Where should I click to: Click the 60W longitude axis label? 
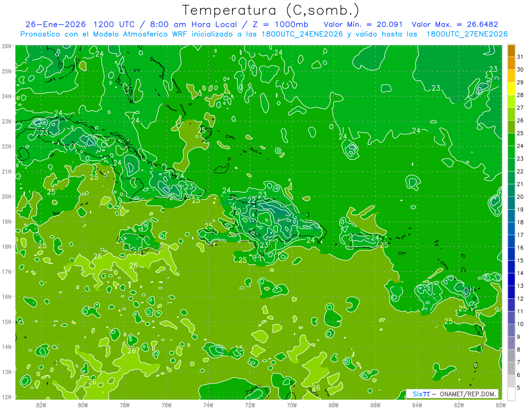click(501, 405)
